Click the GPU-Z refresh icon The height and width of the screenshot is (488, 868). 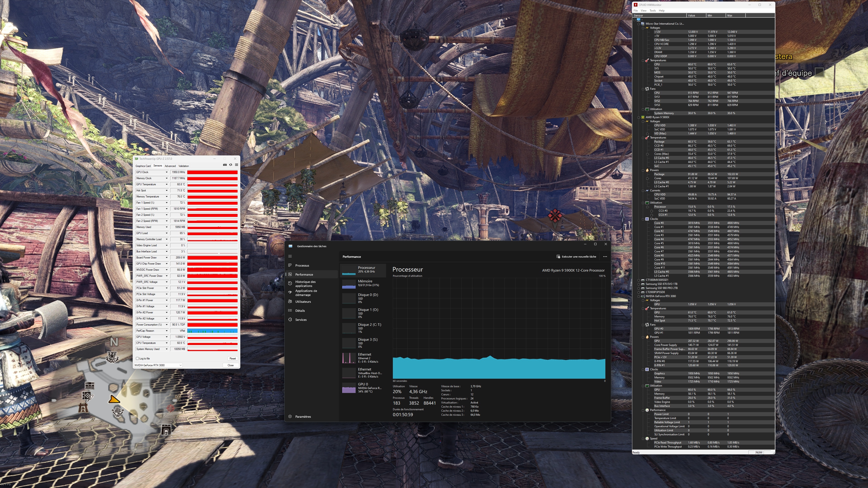coord(231,165)
